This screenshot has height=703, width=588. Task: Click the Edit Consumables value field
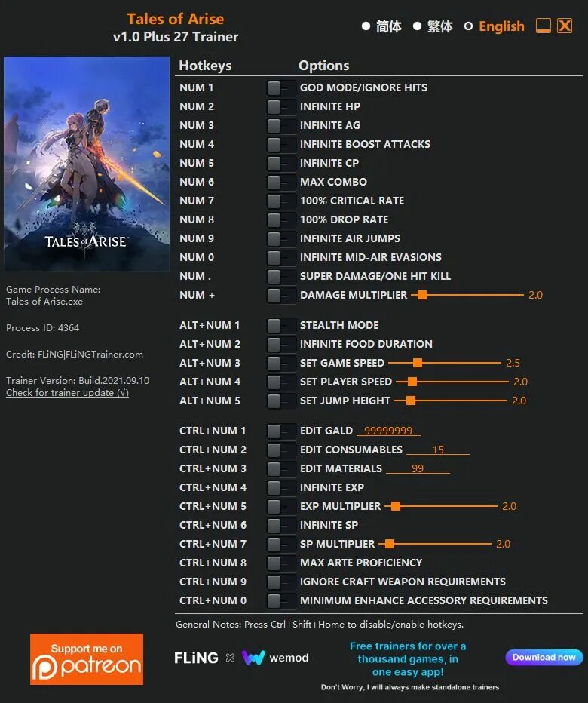click(438, 450)
